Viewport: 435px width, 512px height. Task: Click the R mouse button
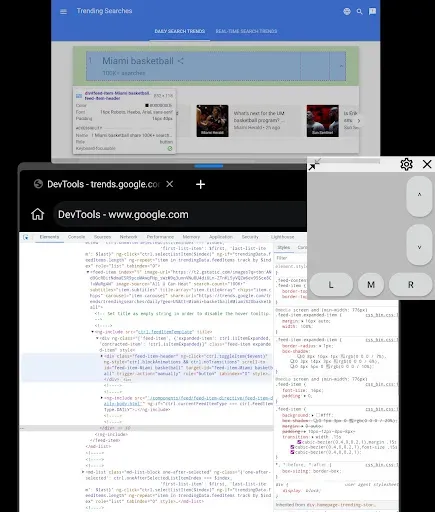tap(411, 285)
